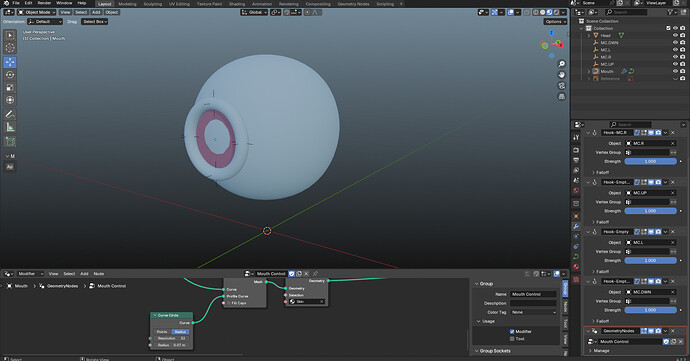Activate the Rotate tool
This screenshot has width=690, height=361.
pyautogui.click(x=10, y=75)
